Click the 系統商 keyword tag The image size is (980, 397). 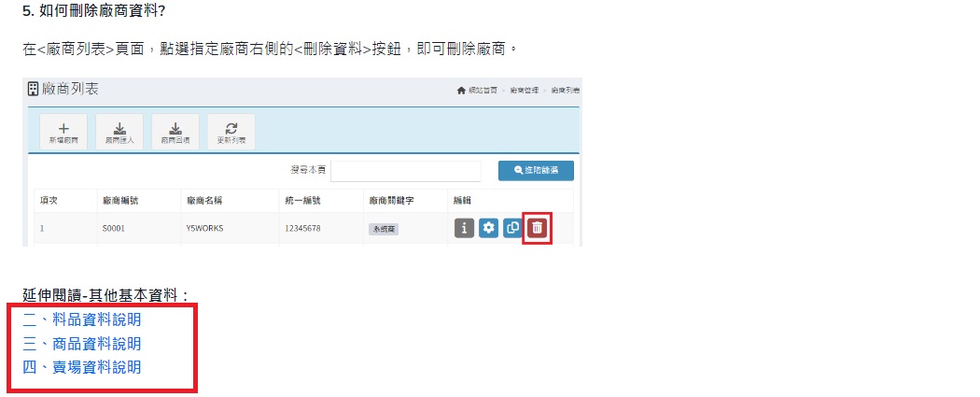[x=383, y=229]
